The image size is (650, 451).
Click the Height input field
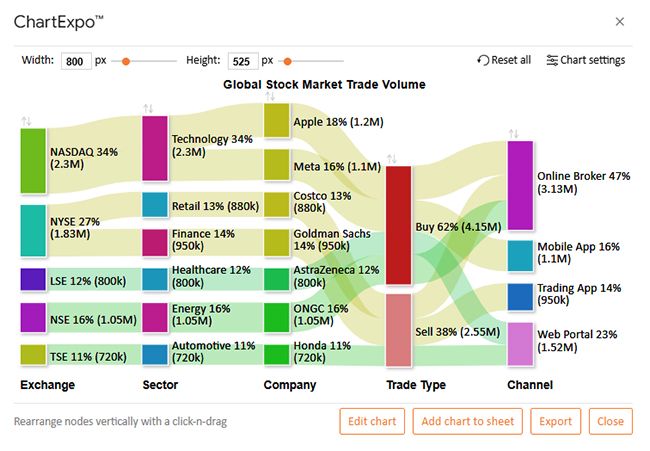[243, 61]
